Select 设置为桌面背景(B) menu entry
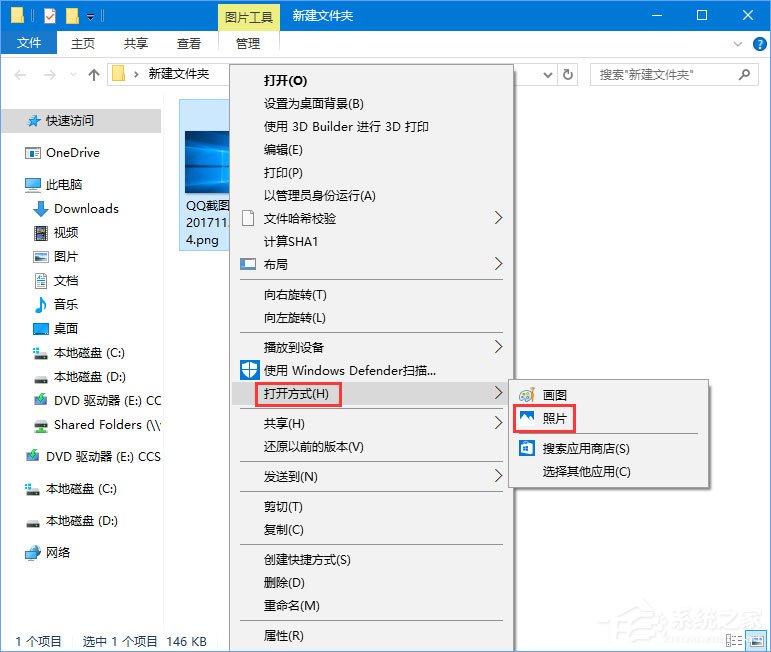 click(314, 104)
